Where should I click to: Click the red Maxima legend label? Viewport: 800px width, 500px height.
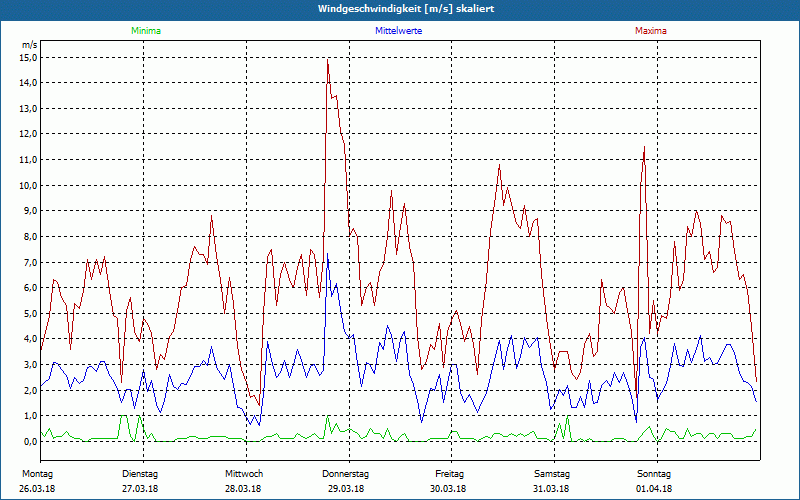651,31
